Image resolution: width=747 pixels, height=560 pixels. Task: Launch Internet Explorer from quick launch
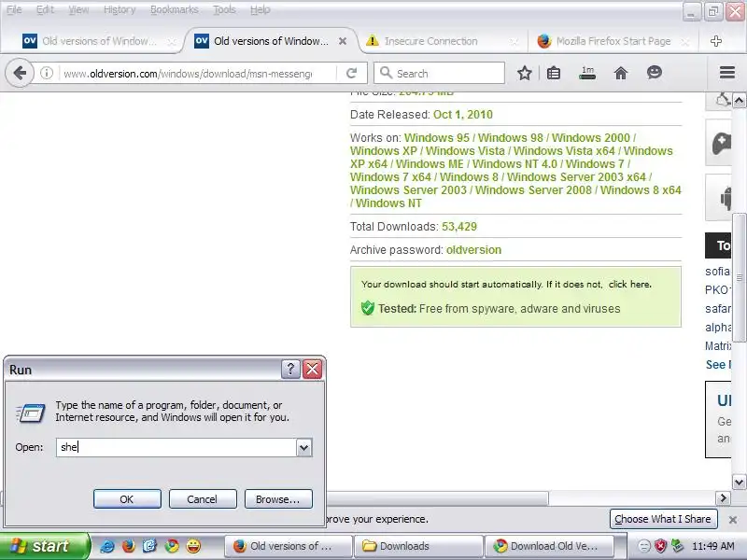(107, 546)
